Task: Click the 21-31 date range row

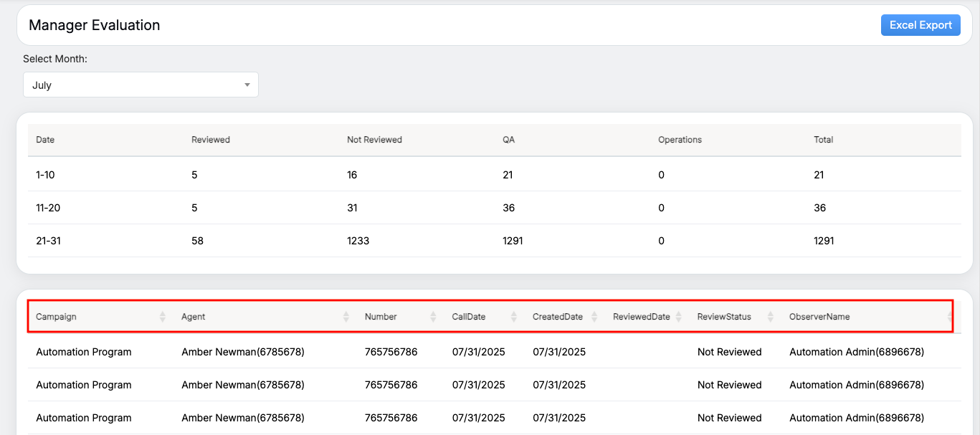Action: (x=48, y=241)
